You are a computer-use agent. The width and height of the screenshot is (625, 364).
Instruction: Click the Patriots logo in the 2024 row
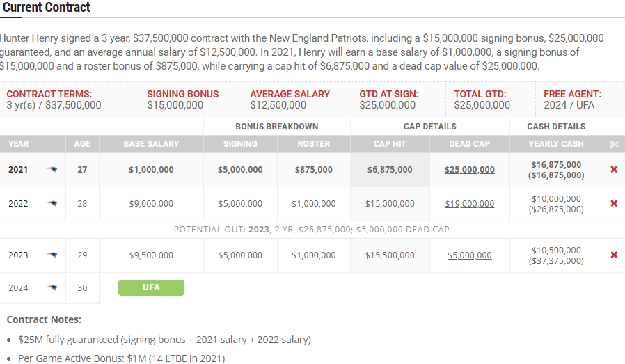coord(52,288)
